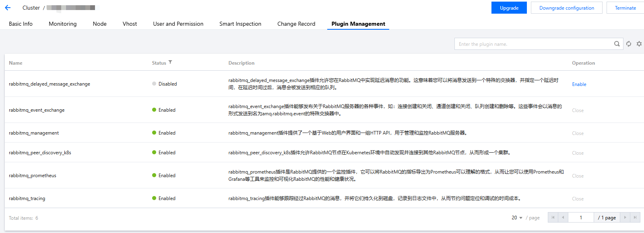Click Downgrade configuration button
This screenshot has width=644, height=233.
567,8
